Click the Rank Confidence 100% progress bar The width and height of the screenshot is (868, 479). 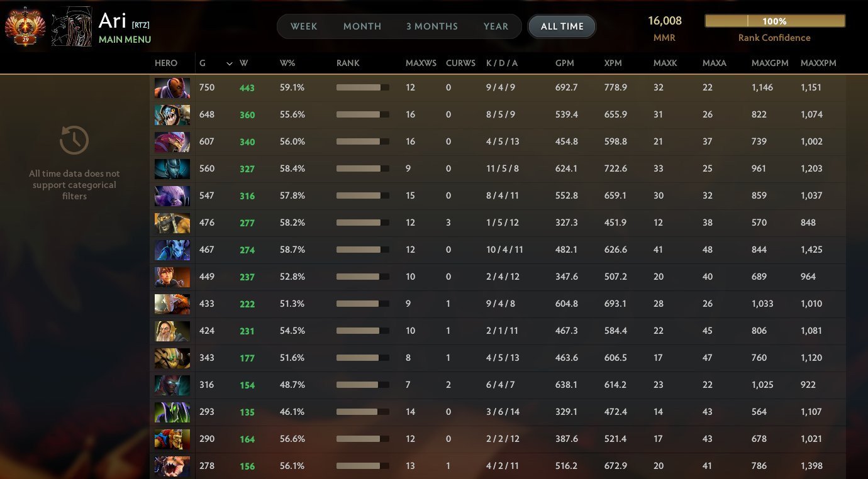point(775,21)
